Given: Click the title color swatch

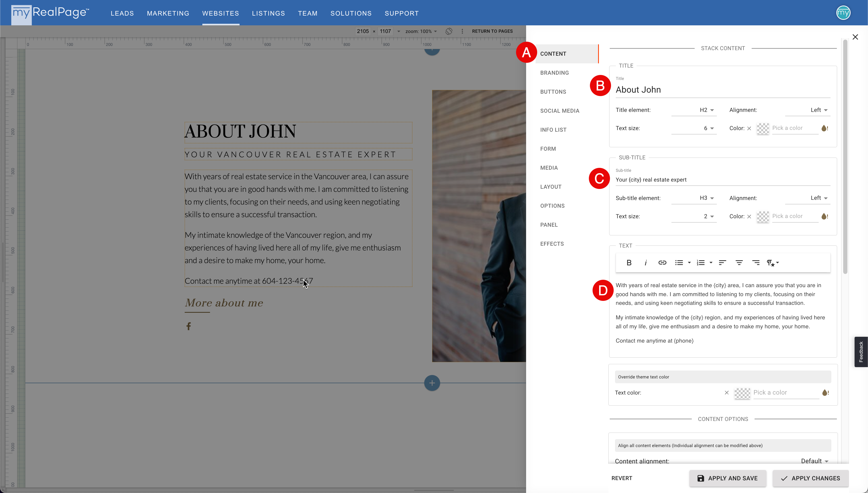Looking at the screenshot, I should (763, 128).
